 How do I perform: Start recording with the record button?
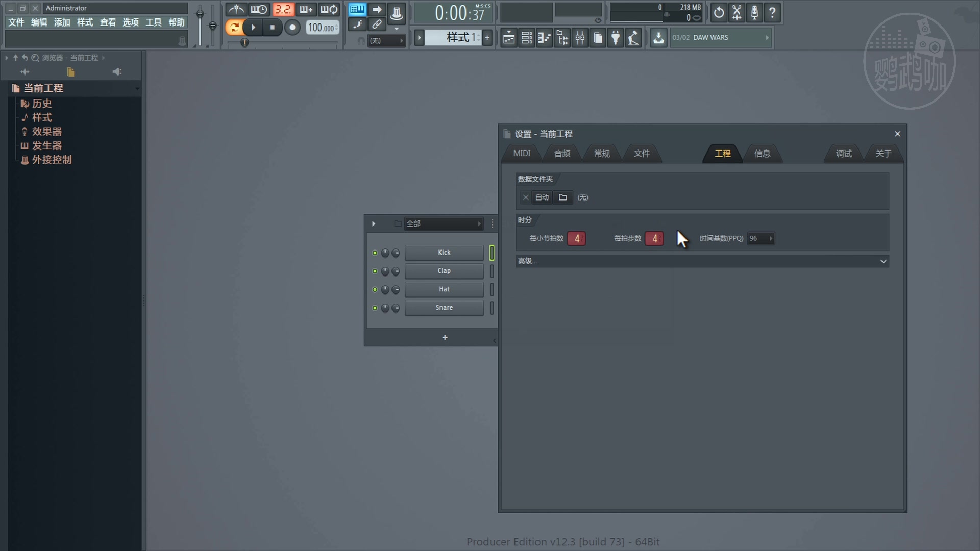click(292, 28)
